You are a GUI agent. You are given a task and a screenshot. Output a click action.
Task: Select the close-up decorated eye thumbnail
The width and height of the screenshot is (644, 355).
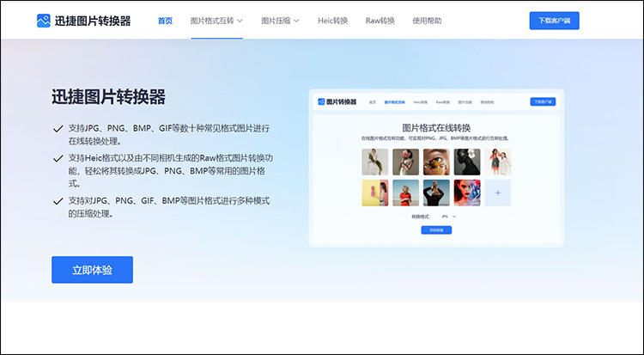(436, 162)
